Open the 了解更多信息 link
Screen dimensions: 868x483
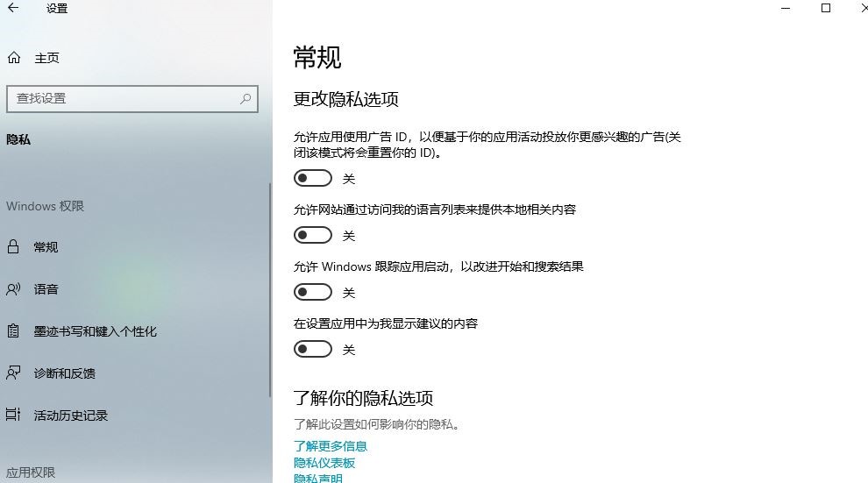pos(331,446)
